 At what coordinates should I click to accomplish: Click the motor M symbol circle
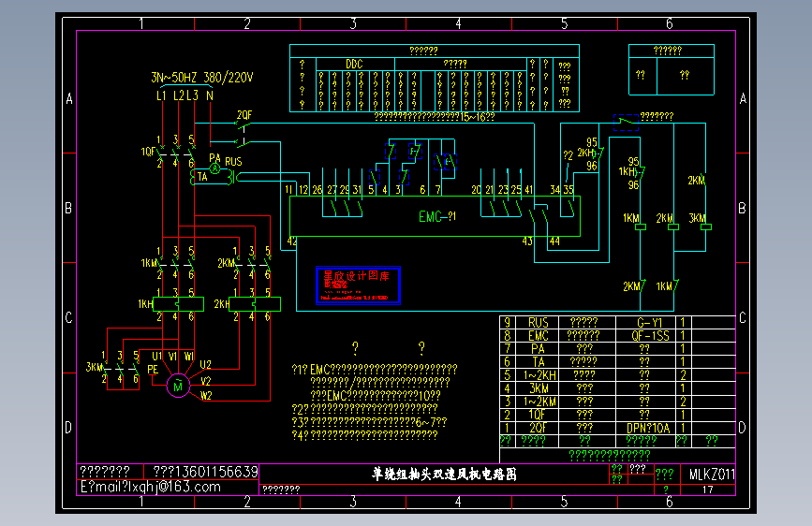178,386
